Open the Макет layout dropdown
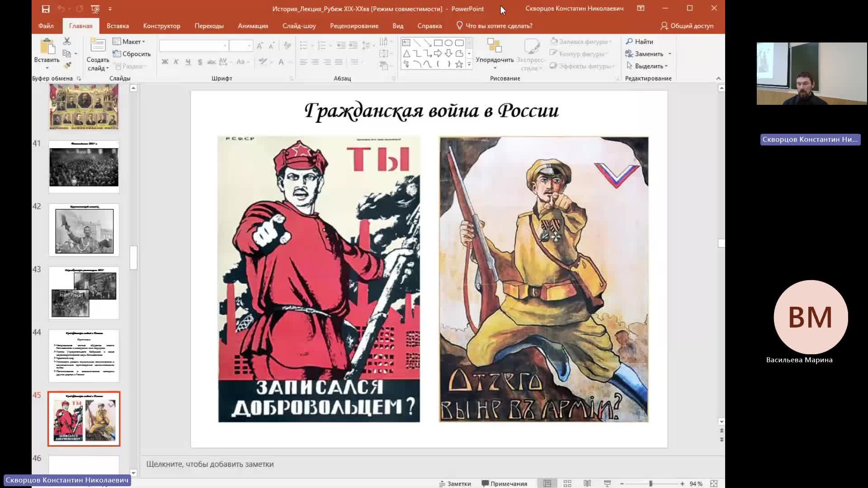This screenshot has width=868, height=488. point(129,42)
